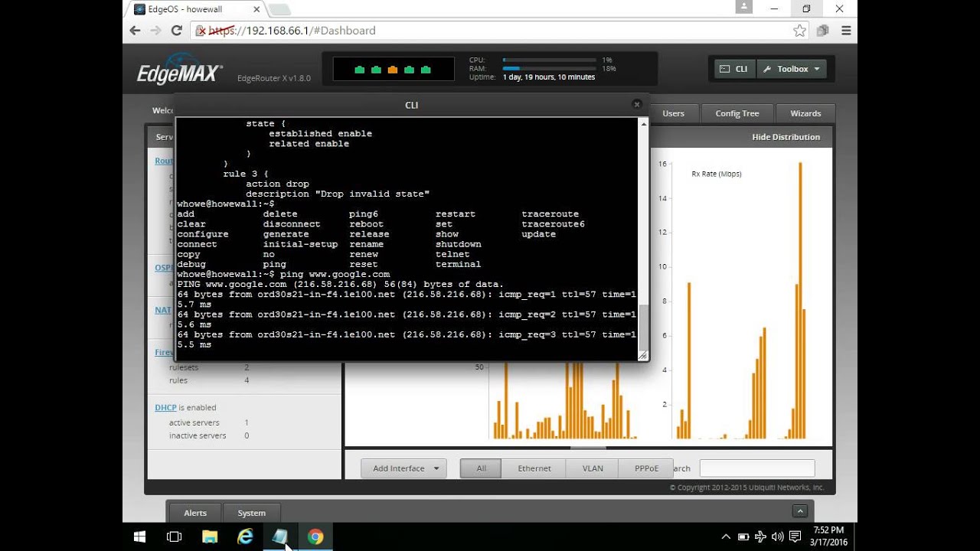980x551 pixels.
Task: Open the Alerts bottom tab
Action: pyautogui.click(x=195, y=513)
